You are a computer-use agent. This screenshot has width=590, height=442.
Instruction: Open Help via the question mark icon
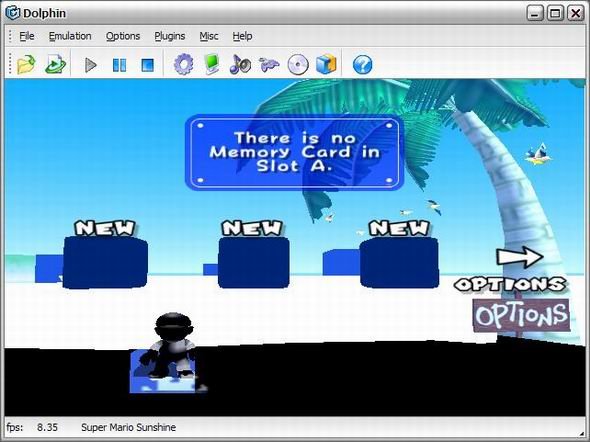[x=363, y=65]
